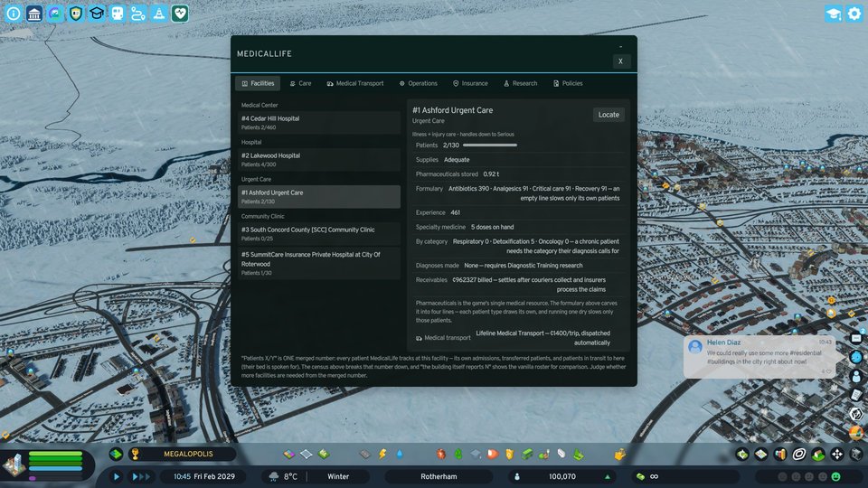Open the train transit mod icon
The image size is (868, 488).
118,14
